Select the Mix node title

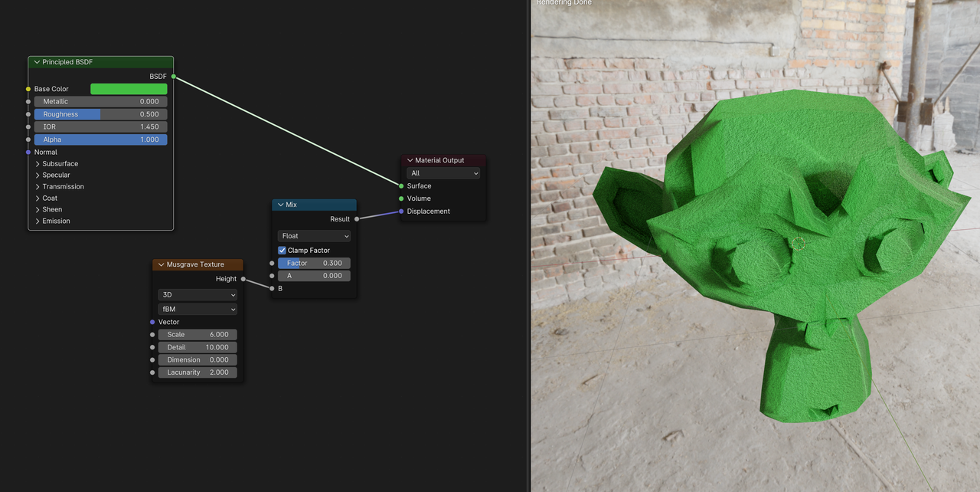pyautogui.click(x=292, y=205)
